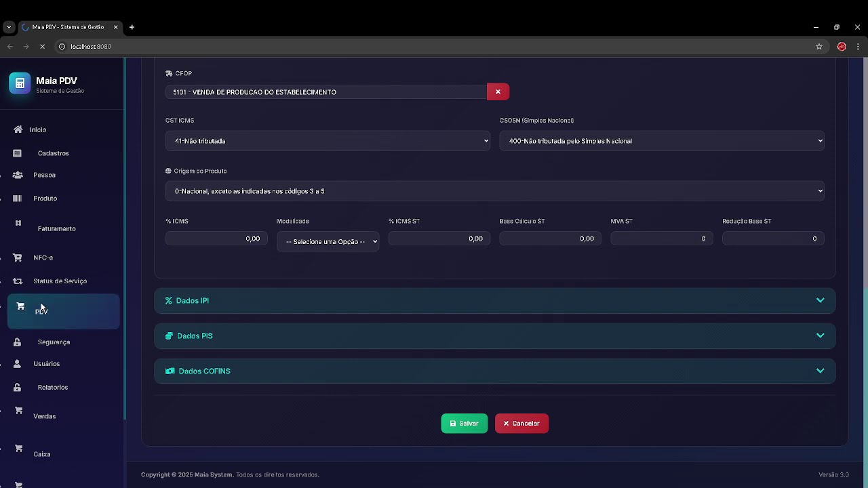
Task: Clear the CFOP selection with red X
Action: pos(498,91)
